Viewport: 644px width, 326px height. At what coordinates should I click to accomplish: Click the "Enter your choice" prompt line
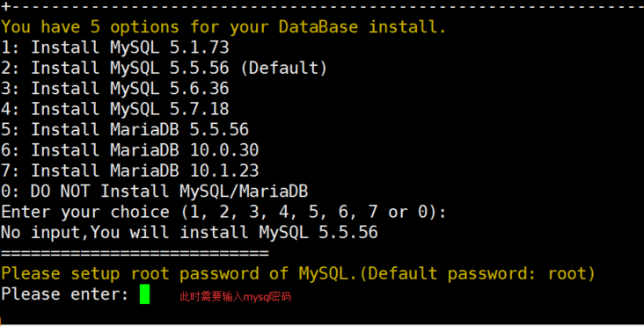[x=223, y=212]
